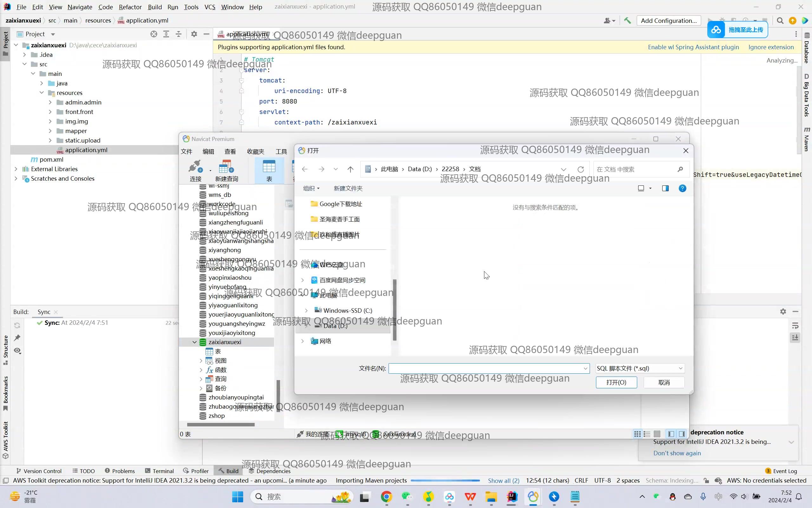
Task: Click the Importing Maven projects progress bar
Action: click(x=445, y=481)
